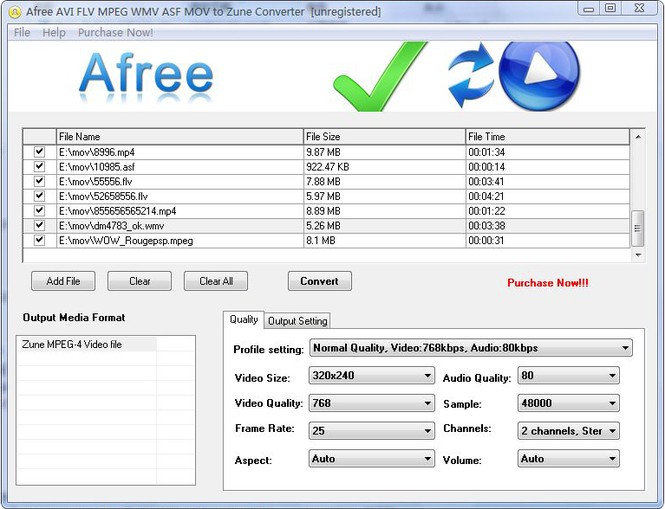Sort by File Time column header
The height and width of the screenshot is (509, 665).
coord(548,137)
